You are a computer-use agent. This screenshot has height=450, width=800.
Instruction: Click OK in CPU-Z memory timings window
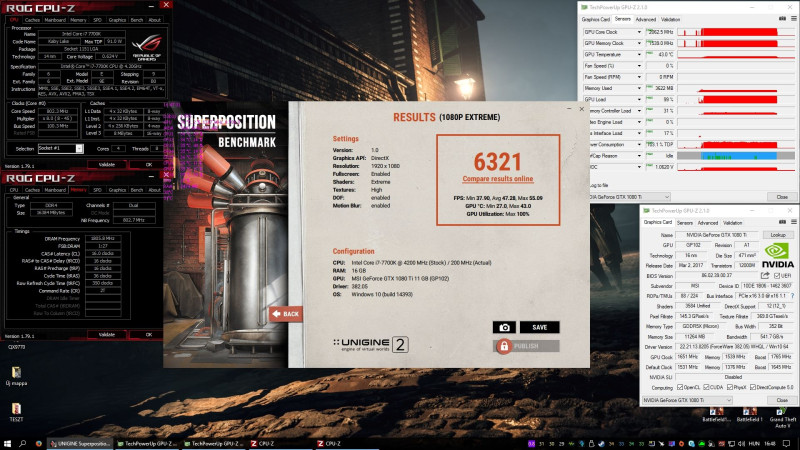click(148, 335)
